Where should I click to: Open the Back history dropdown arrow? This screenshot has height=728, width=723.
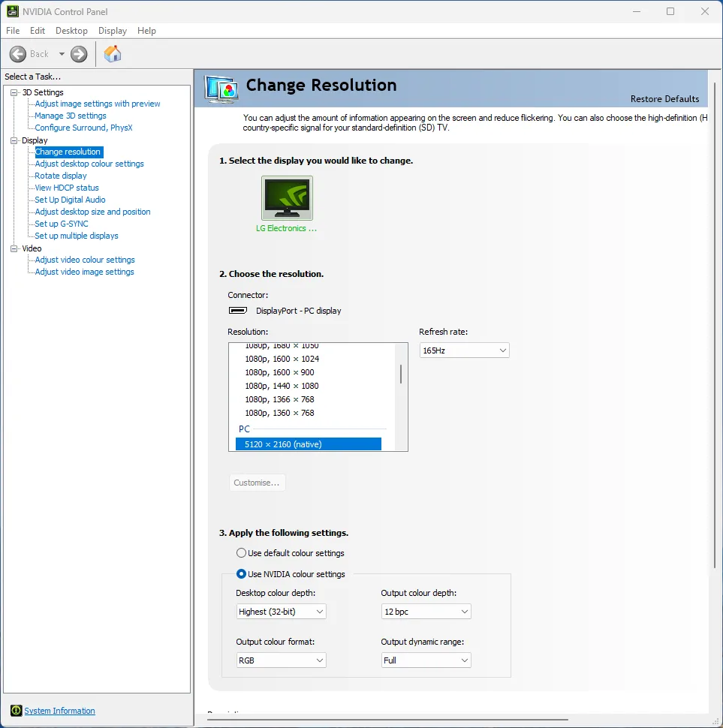62,54
